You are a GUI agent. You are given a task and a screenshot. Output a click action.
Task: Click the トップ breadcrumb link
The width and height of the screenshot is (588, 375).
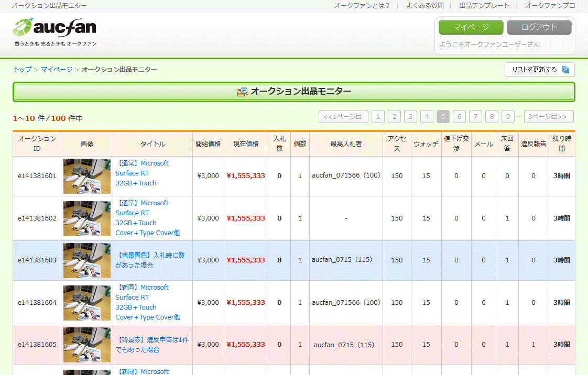[x=22, y=70]
